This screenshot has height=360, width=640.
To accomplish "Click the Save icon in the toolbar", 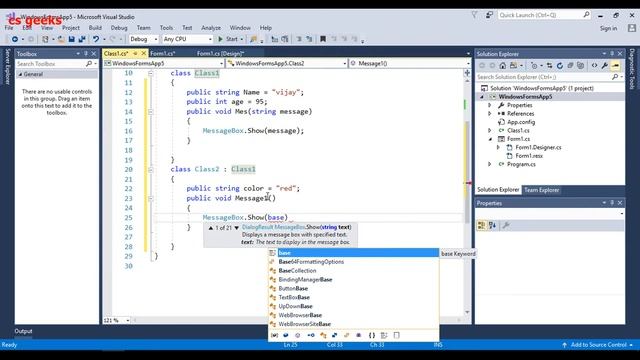I will [71, 39].
